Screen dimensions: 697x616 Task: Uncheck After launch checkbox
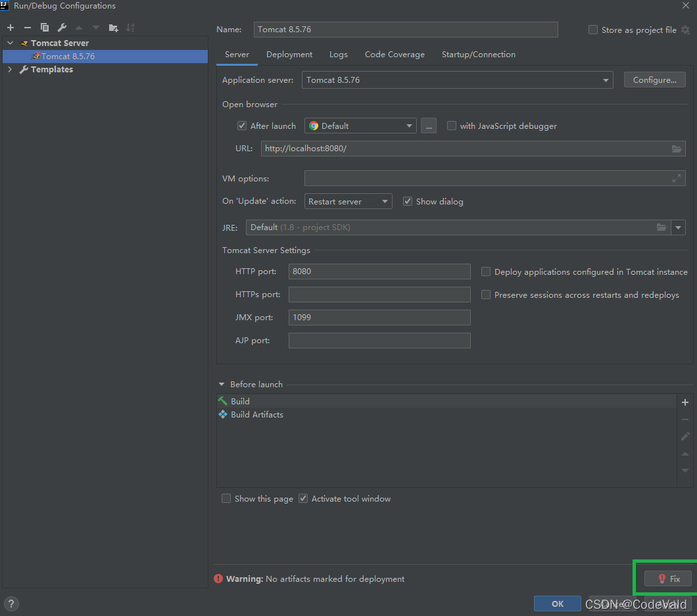[x=242, y=126]
